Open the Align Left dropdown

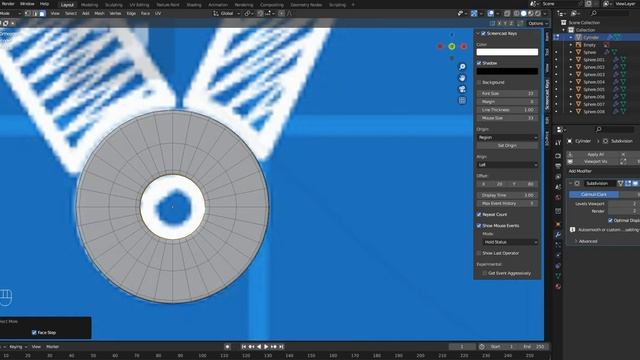pos(507,165)
